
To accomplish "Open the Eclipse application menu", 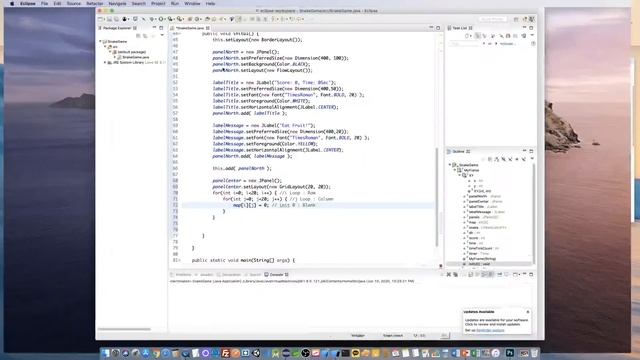I will click(x=28, y=4).
